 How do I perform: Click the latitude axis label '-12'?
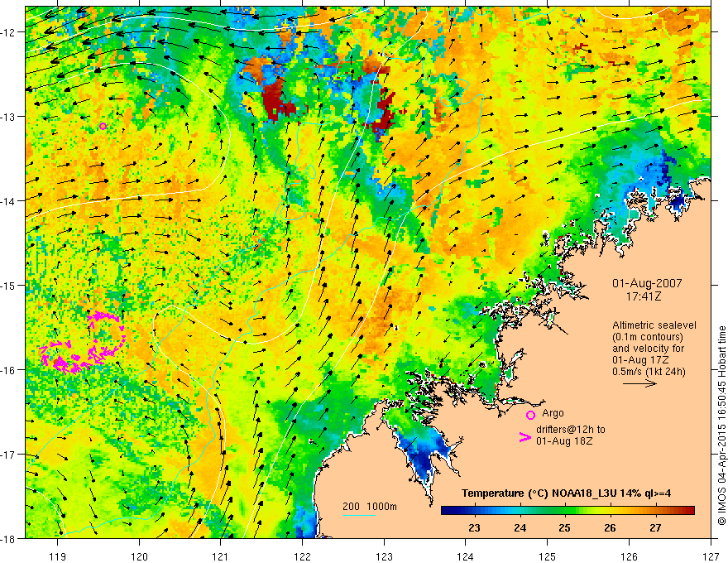click(9, 32)
